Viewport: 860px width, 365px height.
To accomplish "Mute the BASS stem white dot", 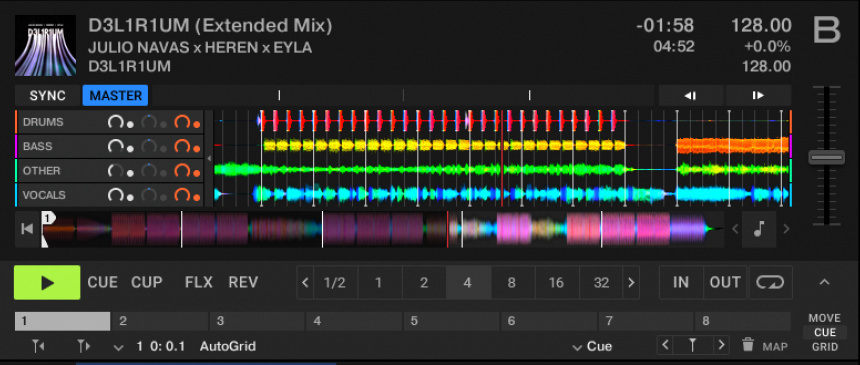I will [x=131, y=149].
